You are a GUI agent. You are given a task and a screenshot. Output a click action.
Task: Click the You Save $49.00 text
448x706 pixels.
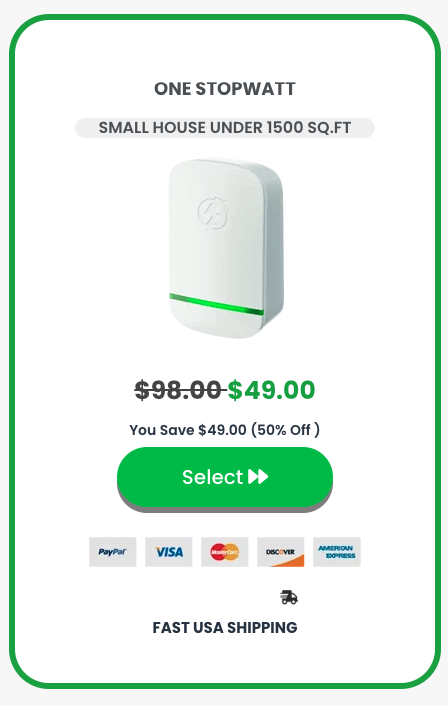[x=188, y=430]
